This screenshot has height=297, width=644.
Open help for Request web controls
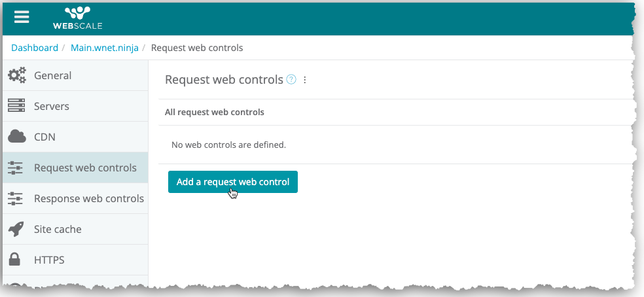point(291,80)
